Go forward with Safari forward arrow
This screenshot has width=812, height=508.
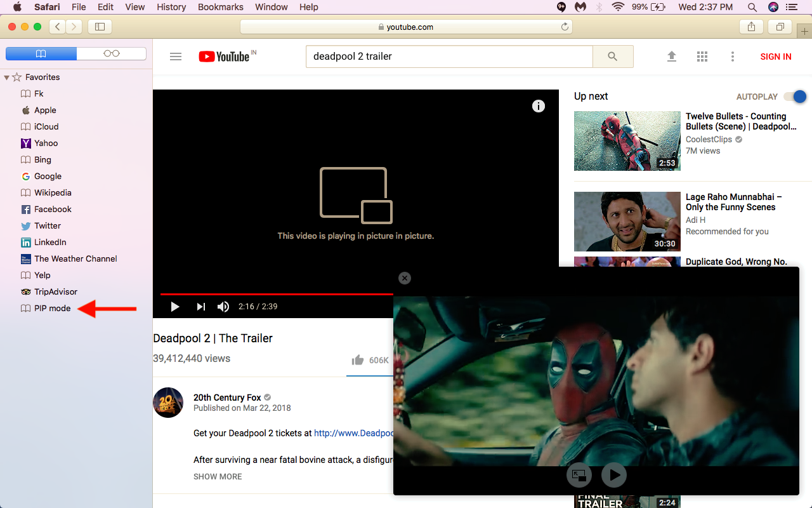(74, 27)
